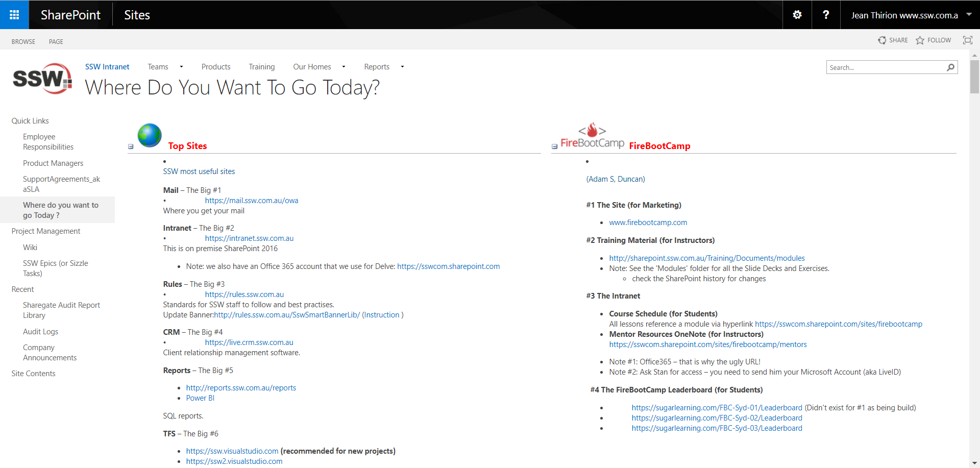This screenshot has width=980, height=468.
Task: Click into the Search input box
Action: tap(886, 67)
